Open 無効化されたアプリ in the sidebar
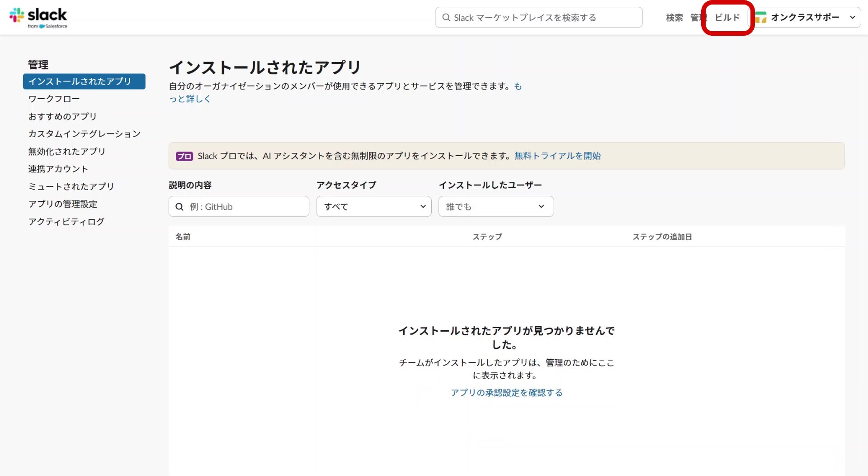Image resolution: width=868 pixels, height=476 pixels. tap(66, 152)
